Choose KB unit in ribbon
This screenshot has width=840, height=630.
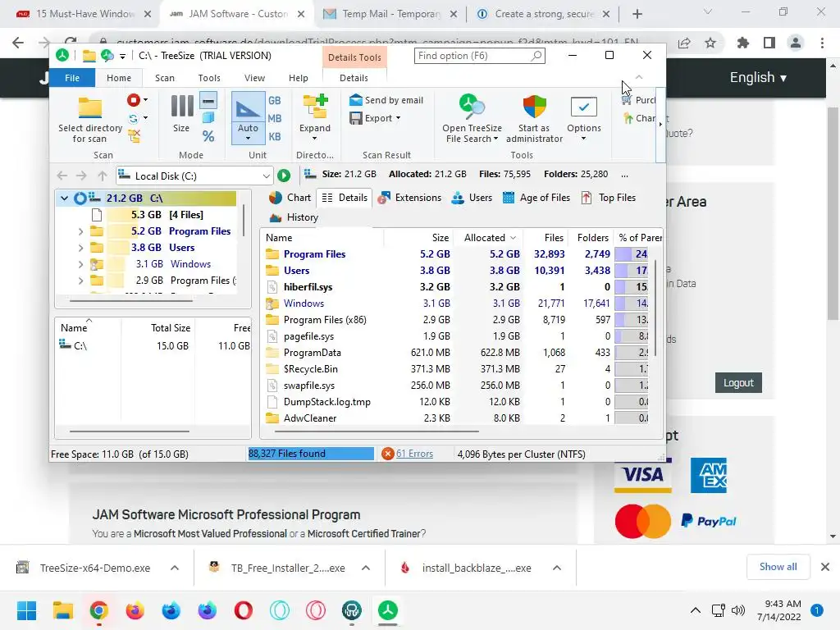click(x=274, y=136)
